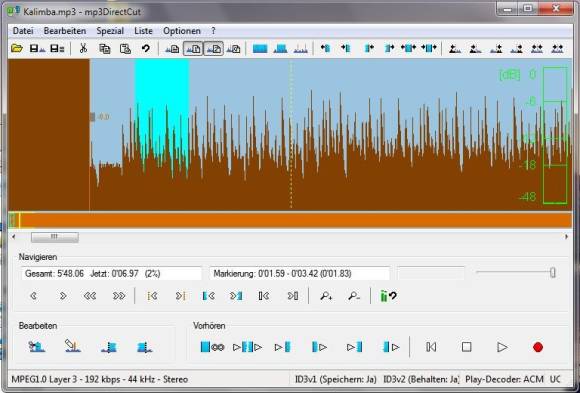
Task: Go to selection end using the blue right-arrow-and-bar icon
Action: (x=236, y=296)
